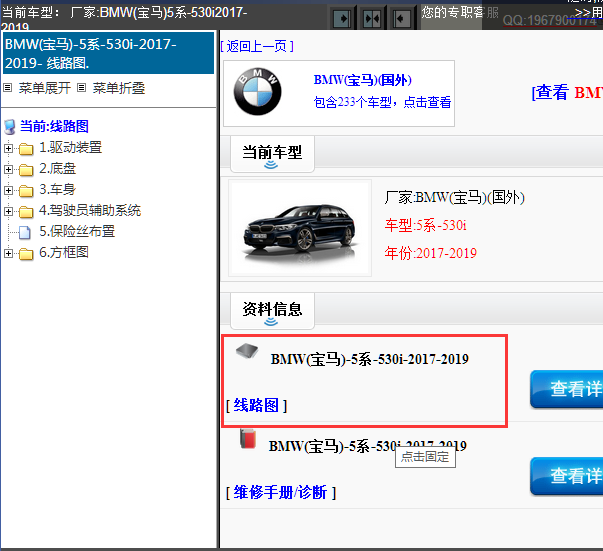Click text 年份:2017-2019

coord(430,253)
